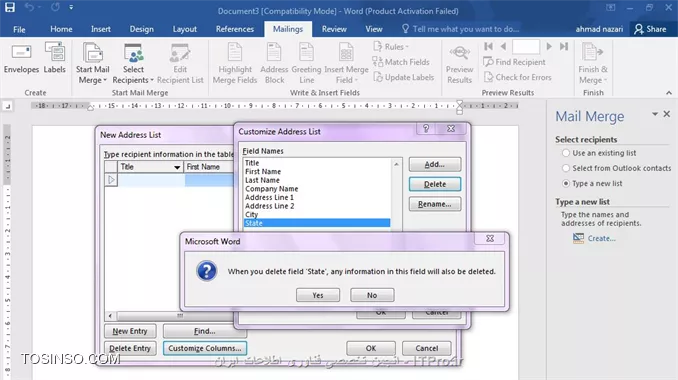The width and height of the screenshot is (678, 380).
Task: Switch to the Review tab
Action: (x=334, y=29)
